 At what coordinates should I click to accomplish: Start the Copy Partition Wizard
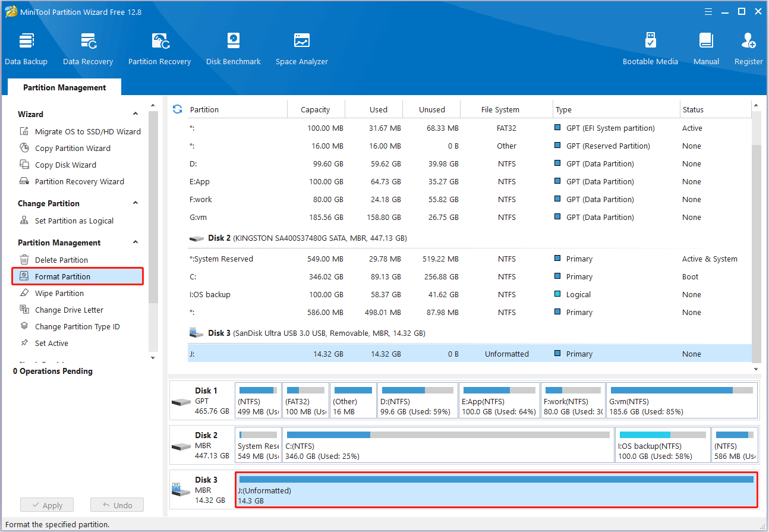pyautogui.click(x=65, y=148)
